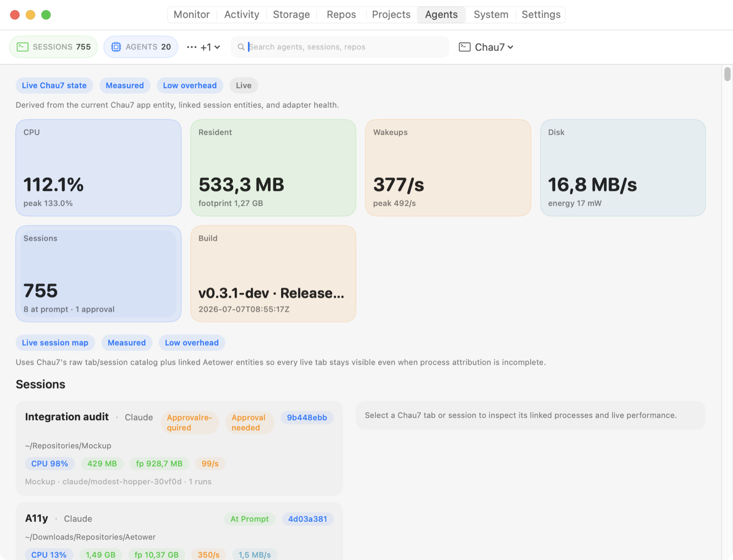Open the Storage tab
Viewport: 733px width, 560px height.
(291, 15)
